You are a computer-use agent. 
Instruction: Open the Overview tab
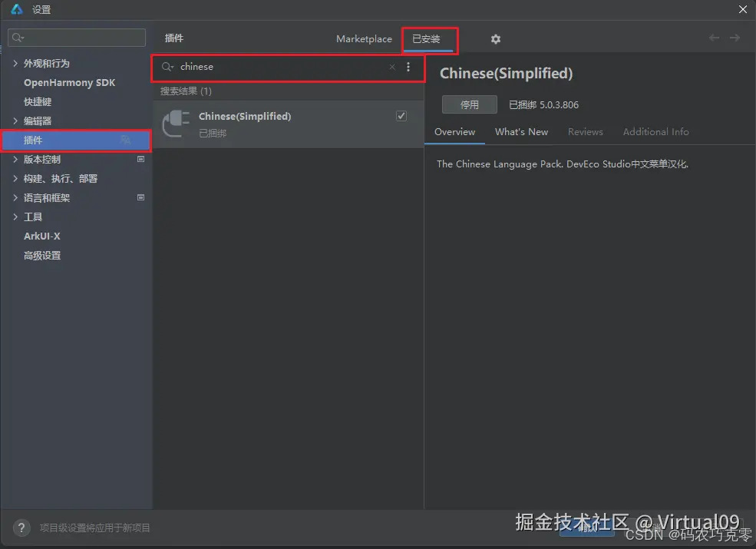454,132
